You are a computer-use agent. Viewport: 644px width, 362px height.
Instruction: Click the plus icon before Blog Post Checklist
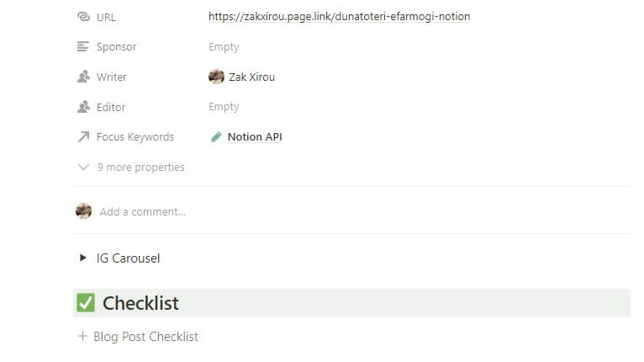(x=82, y=337)
